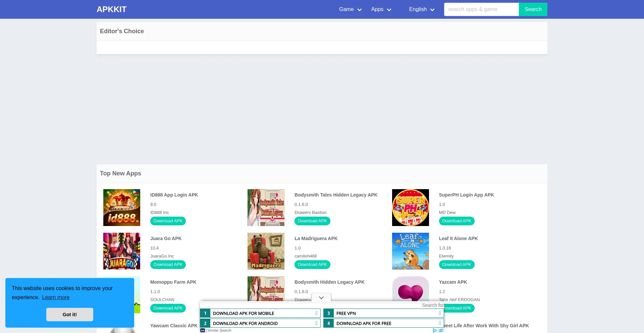
Task: Click version 10.4 under Juara Go
Action: point(154,248)
